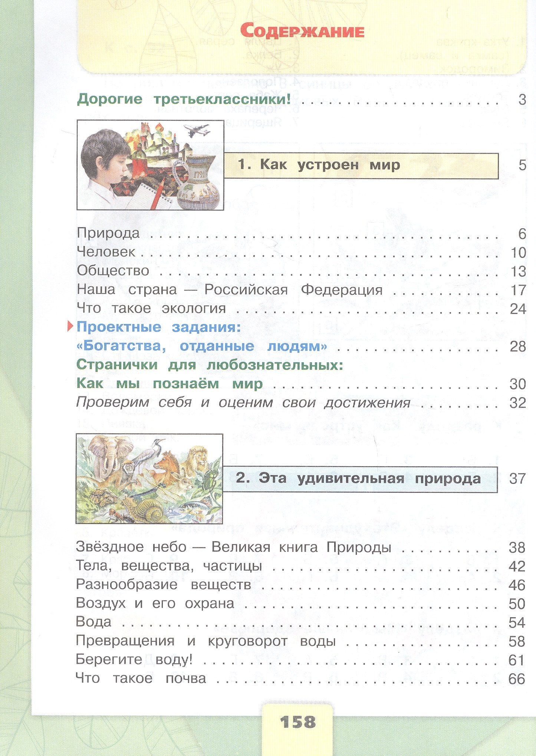Screen dimensions: 536x756
Task: Select 'Как мы познаём мир' entry
Action: click(x=170, y=384)
